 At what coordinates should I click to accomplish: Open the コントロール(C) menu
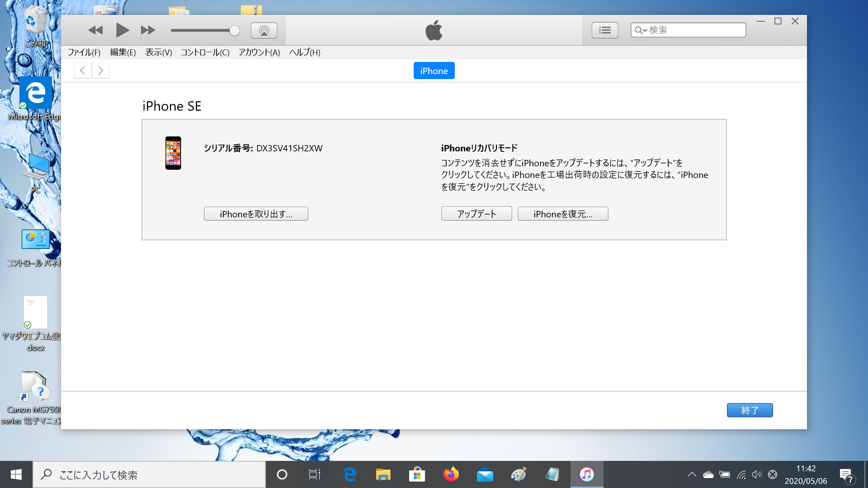[205, 52]
